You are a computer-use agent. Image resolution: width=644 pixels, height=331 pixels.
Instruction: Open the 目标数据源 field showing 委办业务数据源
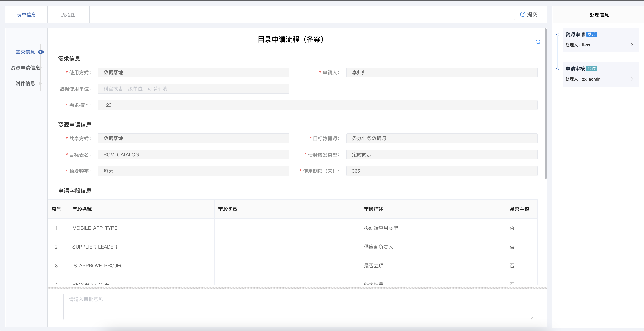(442, 138)
